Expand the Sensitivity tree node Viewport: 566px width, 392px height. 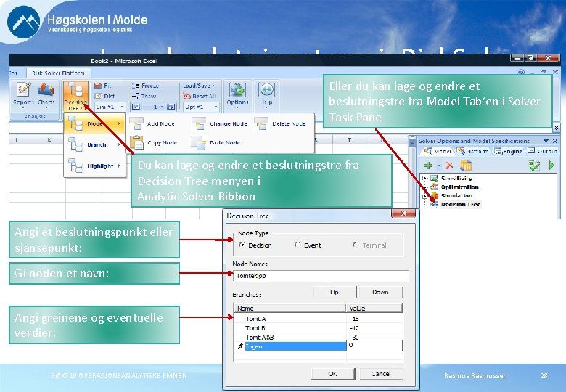pyautogui.click(x=425, y=179)
